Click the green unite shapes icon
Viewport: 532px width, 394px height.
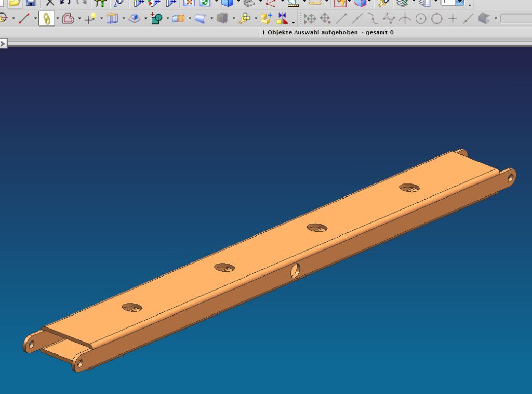pyautogui.click(x=156, y=19)
